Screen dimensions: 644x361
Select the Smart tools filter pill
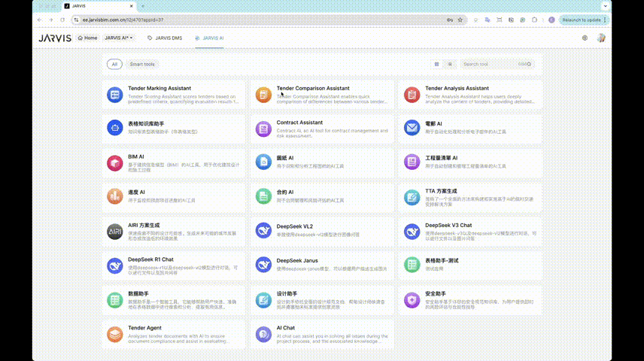[142, 65]
